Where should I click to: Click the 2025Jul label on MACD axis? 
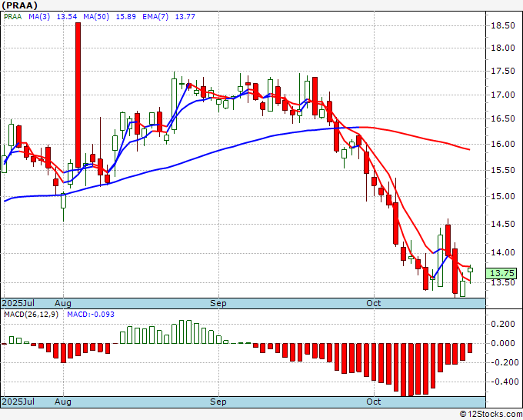pyautogui.click(x=18, y=402)
